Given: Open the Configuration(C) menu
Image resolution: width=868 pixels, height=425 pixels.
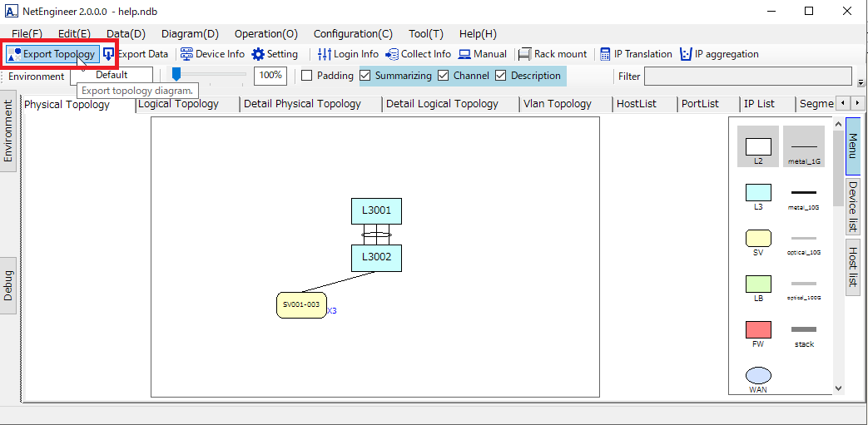Looking at the screenshot, I should point(353,34).
